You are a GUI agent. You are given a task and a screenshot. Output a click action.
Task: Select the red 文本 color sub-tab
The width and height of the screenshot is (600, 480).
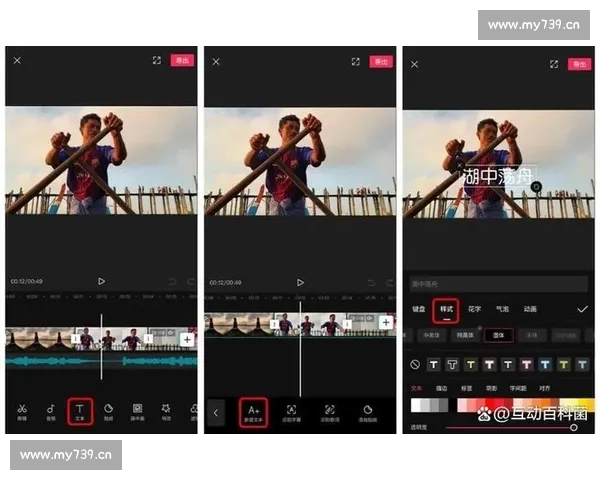417,389
